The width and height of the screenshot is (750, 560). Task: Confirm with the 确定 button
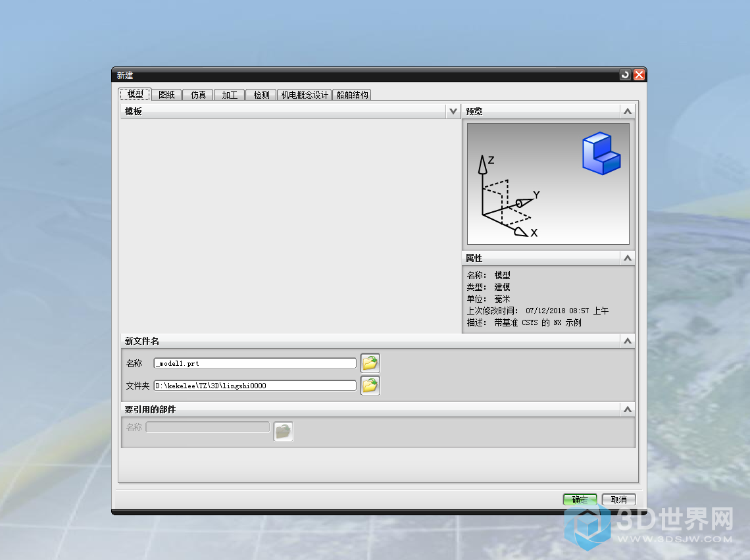580,499
